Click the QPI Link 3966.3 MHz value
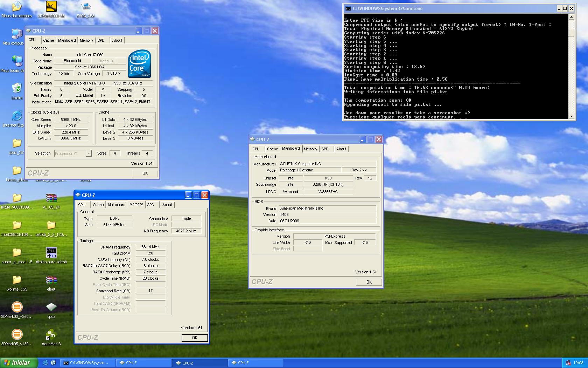The width and height of the screenshot is (588, 368). pyautogui.click(x=71, y=138)
